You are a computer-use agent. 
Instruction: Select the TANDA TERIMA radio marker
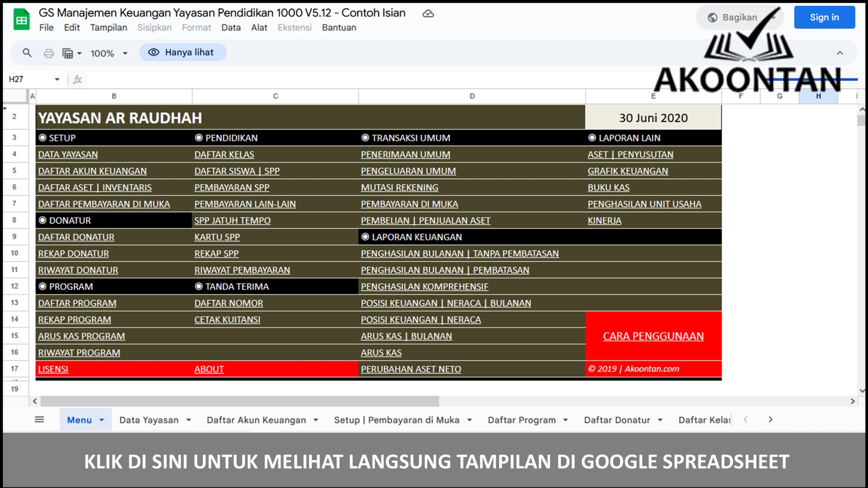click(x=198, y=286)
